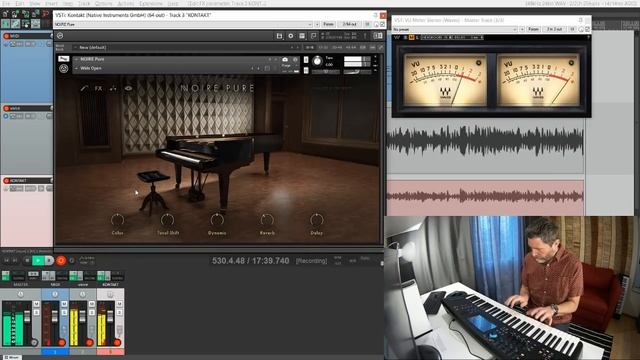Click the voice track audio waveform item
640x360 pixels.
[x=485, y=141]
